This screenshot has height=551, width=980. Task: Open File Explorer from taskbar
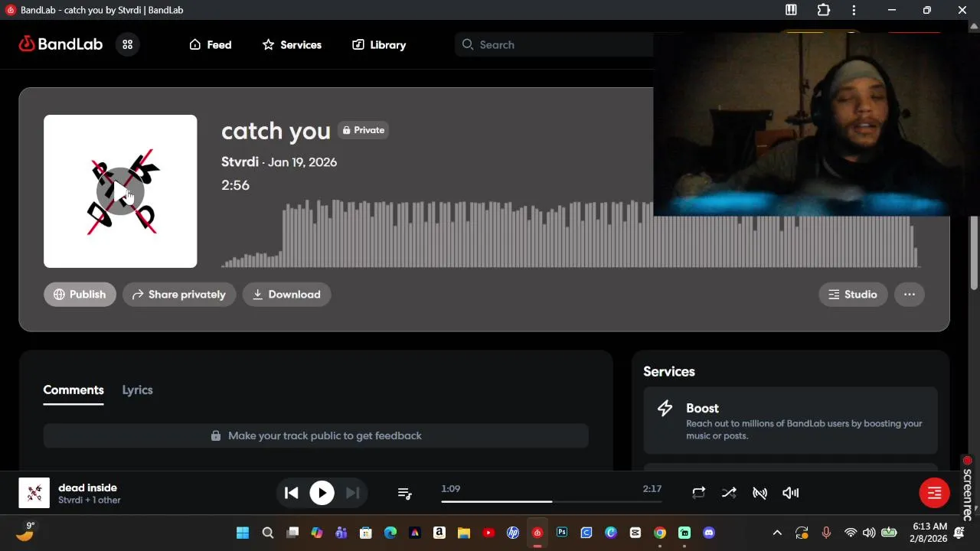(464, 533)
